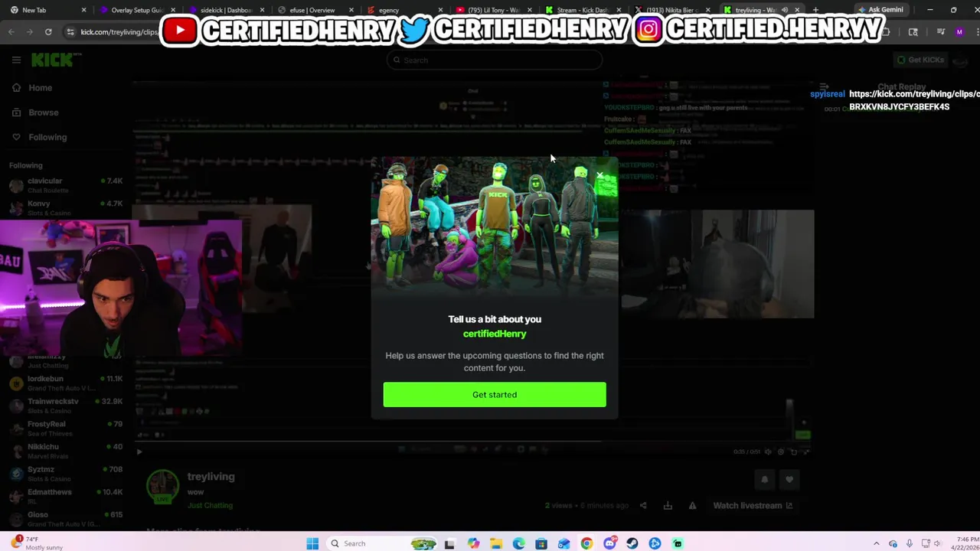The height and width of the screenshot is (551, 980).
Task: Click the Just Chatting category link
Action: click(210, 505)
